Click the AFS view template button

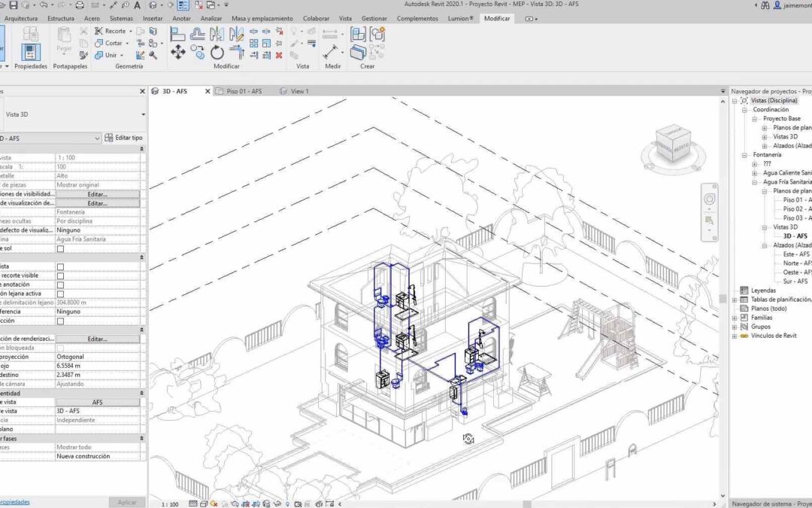[97, 402]
